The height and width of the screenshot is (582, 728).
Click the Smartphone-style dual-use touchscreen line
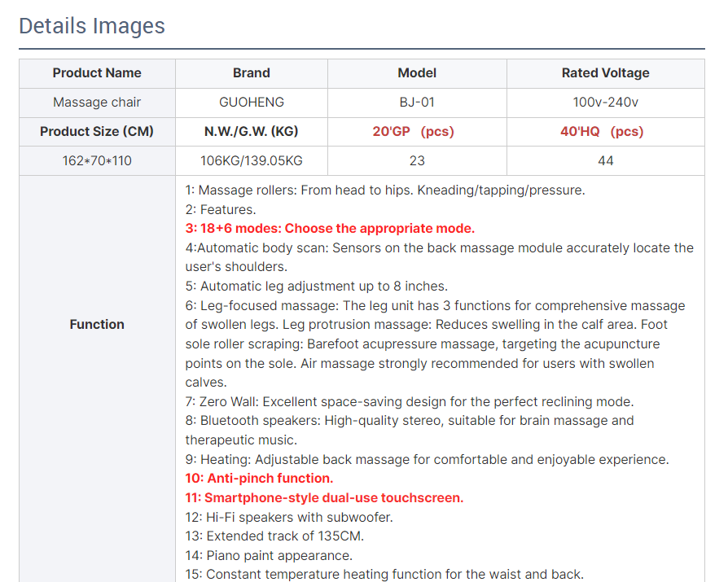pyautogui.click(x=324, y=498)
